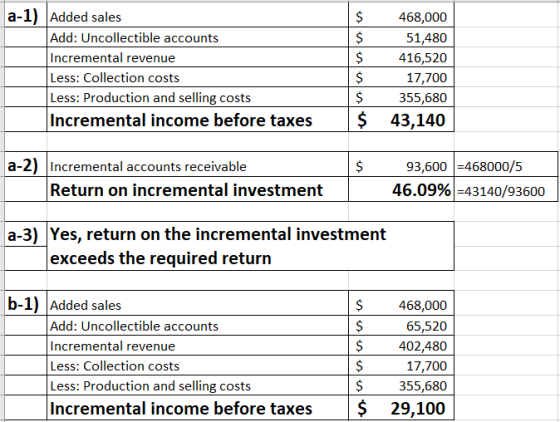Select 'Incremental revenue' cell in section b-1
560x422 pixels.
[x=198, y=346]
